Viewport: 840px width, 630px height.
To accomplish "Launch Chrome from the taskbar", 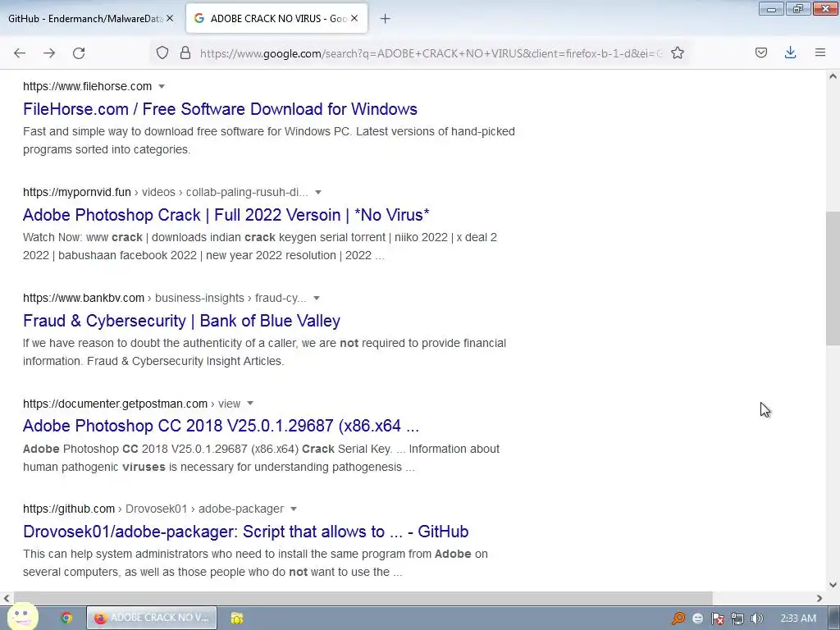I will pyautogui.click(x=66, y=619).
